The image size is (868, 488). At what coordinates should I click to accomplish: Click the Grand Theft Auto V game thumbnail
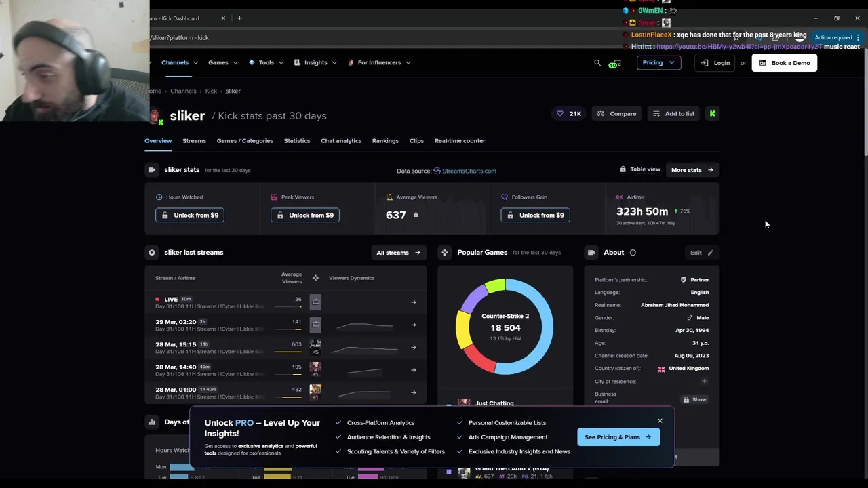tap(465, 473)
